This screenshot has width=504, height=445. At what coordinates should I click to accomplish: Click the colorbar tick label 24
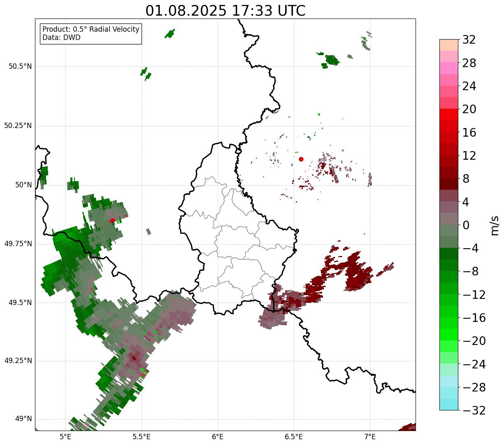pyautogui.click(x=469, y=86)
